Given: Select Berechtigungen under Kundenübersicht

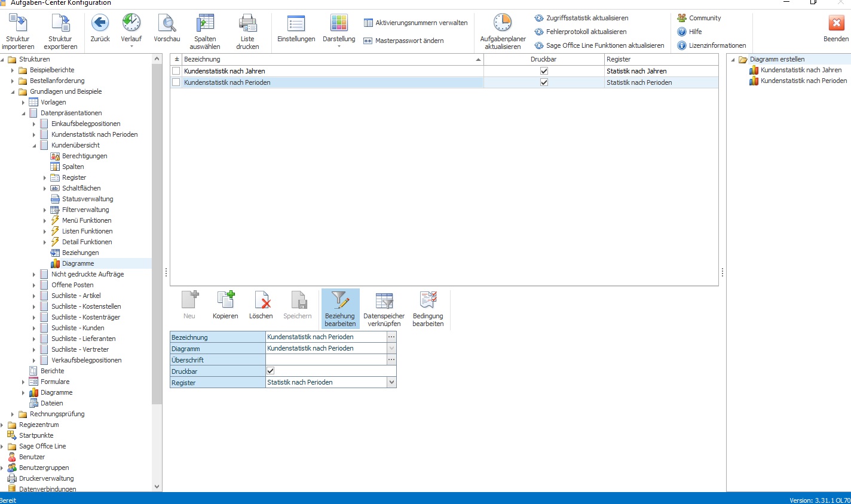Looking at the screenshot, I should [84, 156].
